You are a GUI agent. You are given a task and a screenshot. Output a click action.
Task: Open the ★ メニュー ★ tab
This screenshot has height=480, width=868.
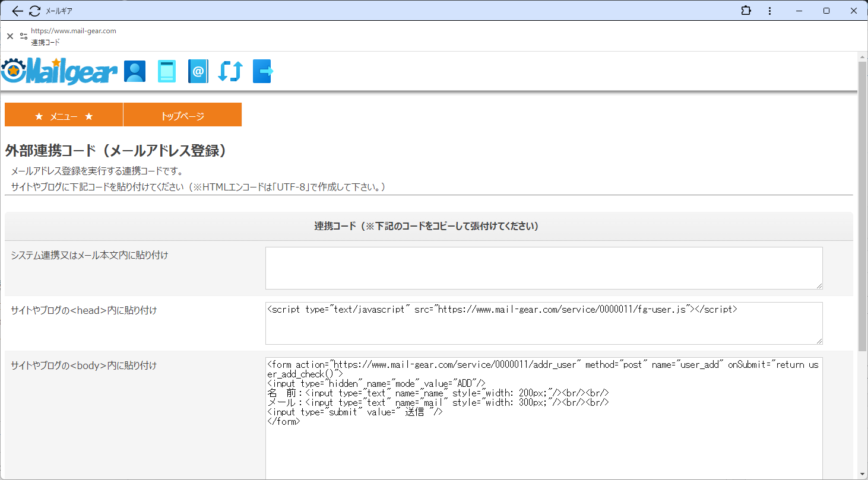coord(64,115)
